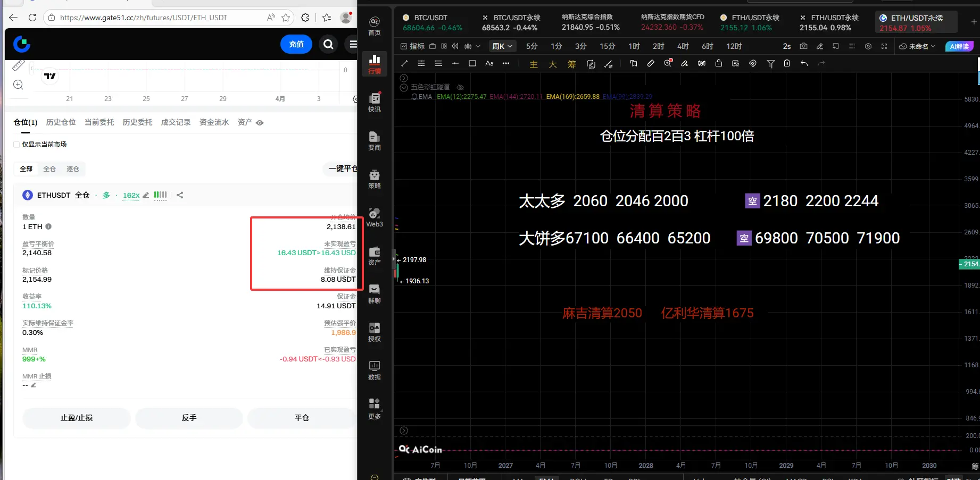Image resolution: width=980 pixels, height=480 pixels.
Task: Switch to the 当前委托 tab
Action: pos(99,122)
